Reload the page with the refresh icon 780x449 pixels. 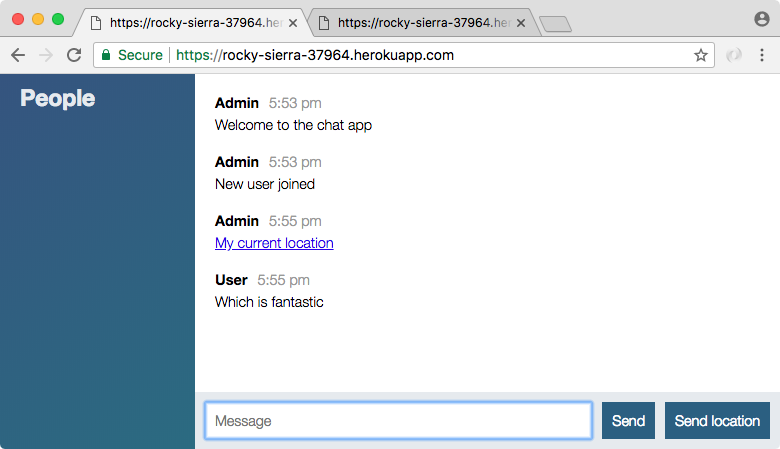[x=74, y=55]
